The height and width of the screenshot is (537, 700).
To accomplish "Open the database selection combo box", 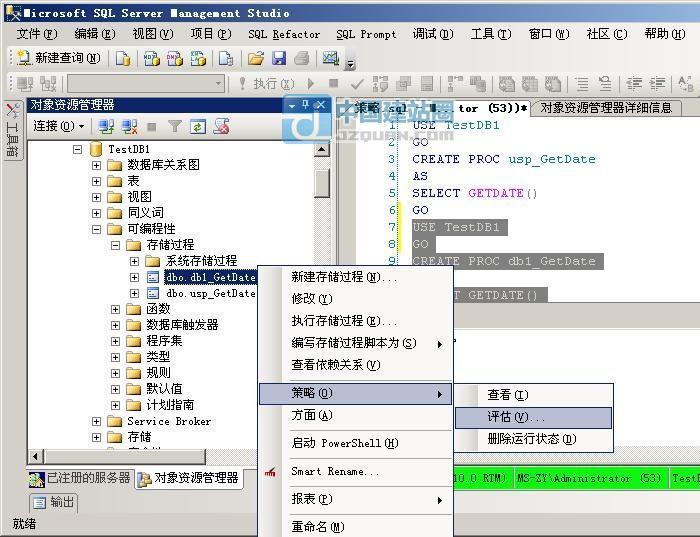I will [x=146, y=83].
